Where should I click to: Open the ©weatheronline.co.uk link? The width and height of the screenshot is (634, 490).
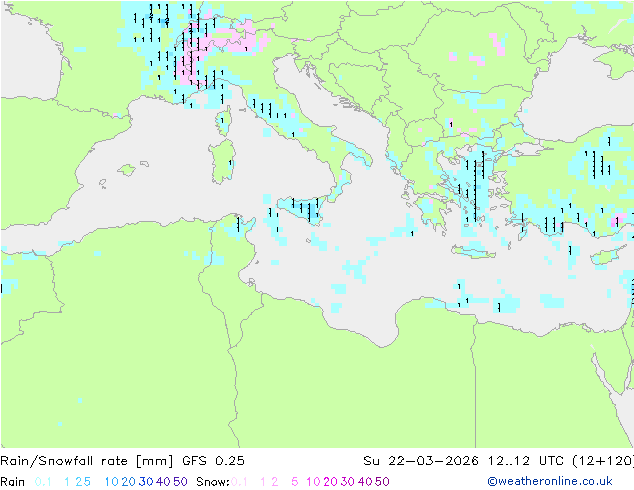tap(550, 481)
